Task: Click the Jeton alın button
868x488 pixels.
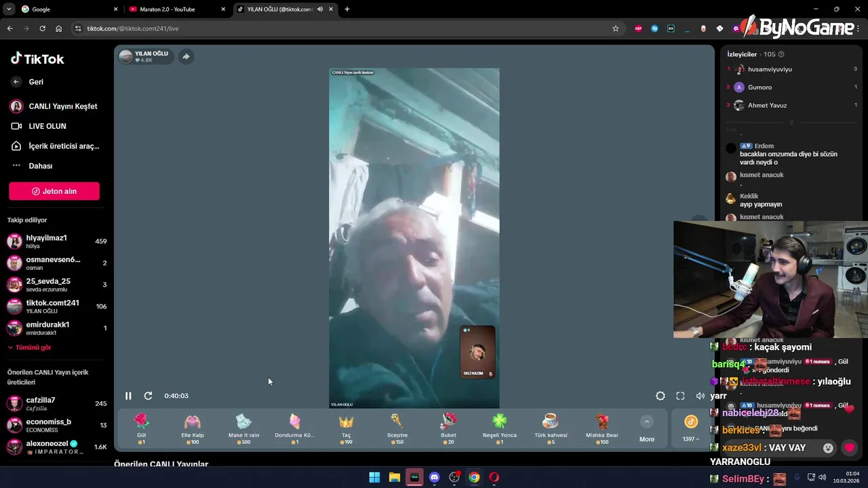Action: click(x=54, y=191)
